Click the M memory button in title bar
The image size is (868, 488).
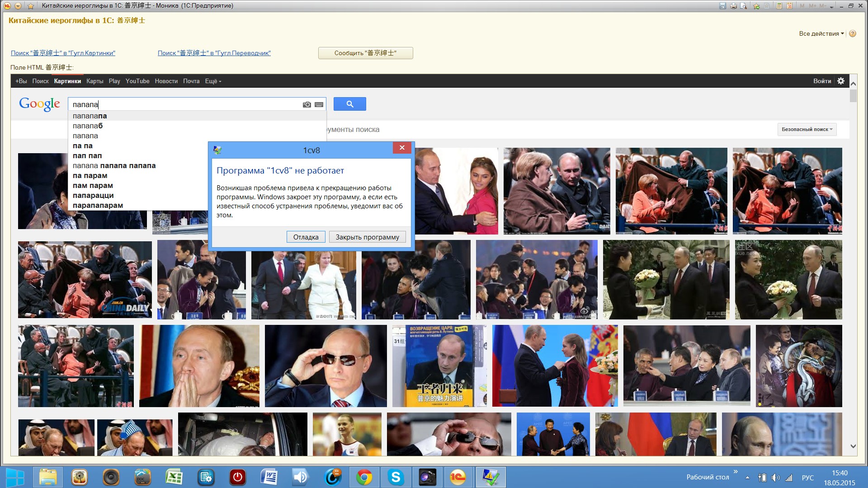pyautogui.click(x=802, y=6)
